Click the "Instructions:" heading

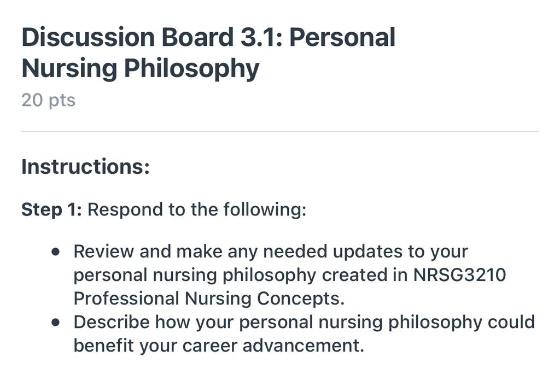point(85,166)
